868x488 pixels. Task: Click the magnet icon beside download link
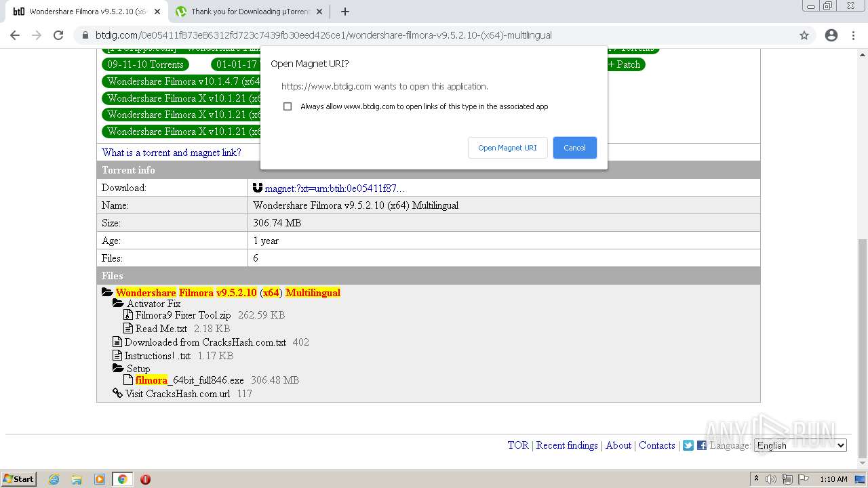point(257,188)
